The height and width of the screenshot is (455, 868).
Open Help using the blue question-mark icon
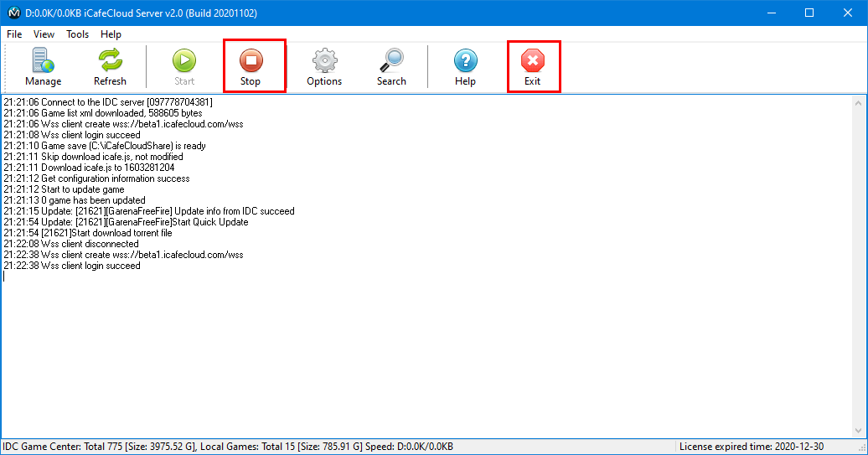(x=465, y=66)
